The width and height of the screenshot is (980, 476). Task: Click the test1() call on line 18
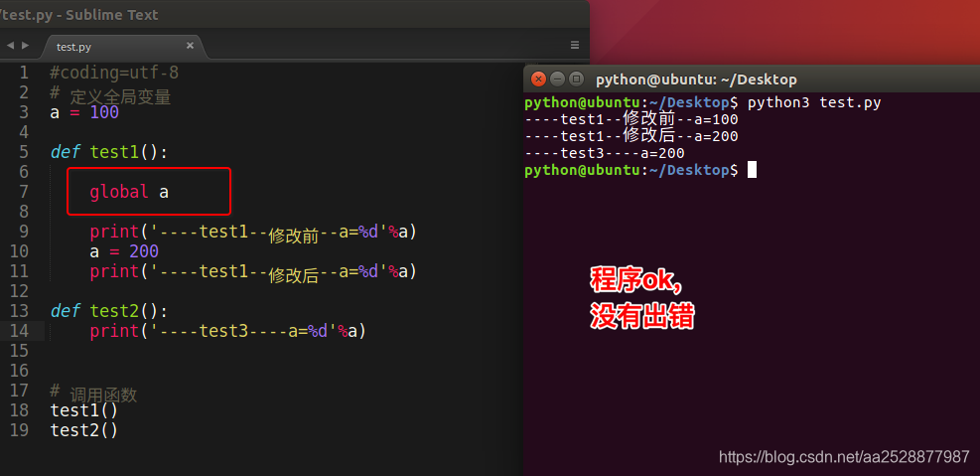(x=83, y=411)
